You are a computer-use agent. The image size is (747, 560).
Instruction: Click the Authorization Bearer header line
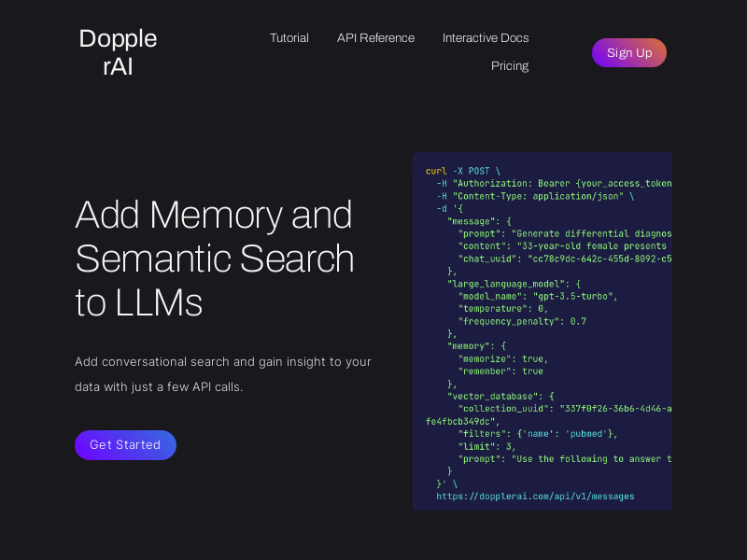[554, 183]
